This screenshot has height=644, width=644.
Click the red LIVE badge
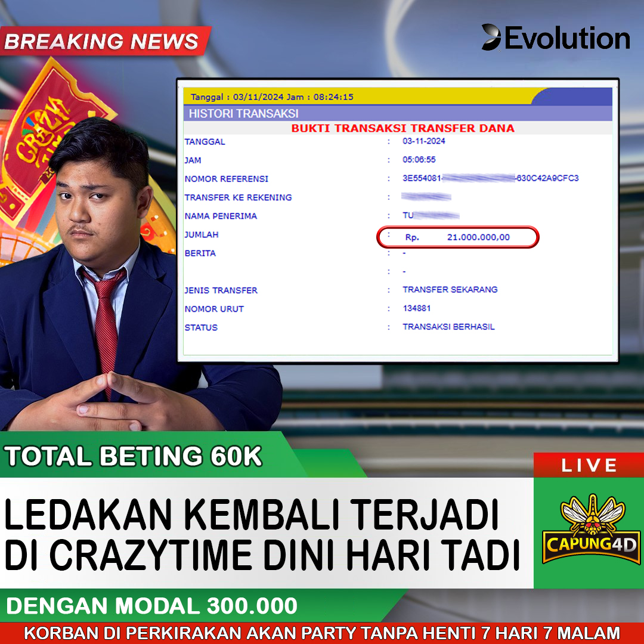[x=589, y=466]
